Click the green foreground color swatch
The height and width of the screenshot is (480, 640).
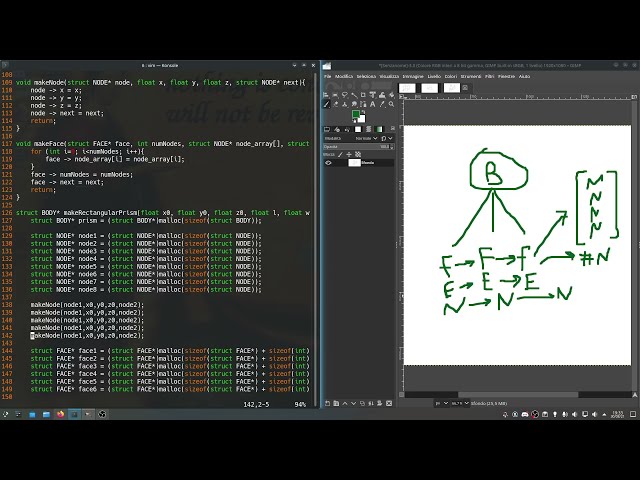click(x=356, y=114)
